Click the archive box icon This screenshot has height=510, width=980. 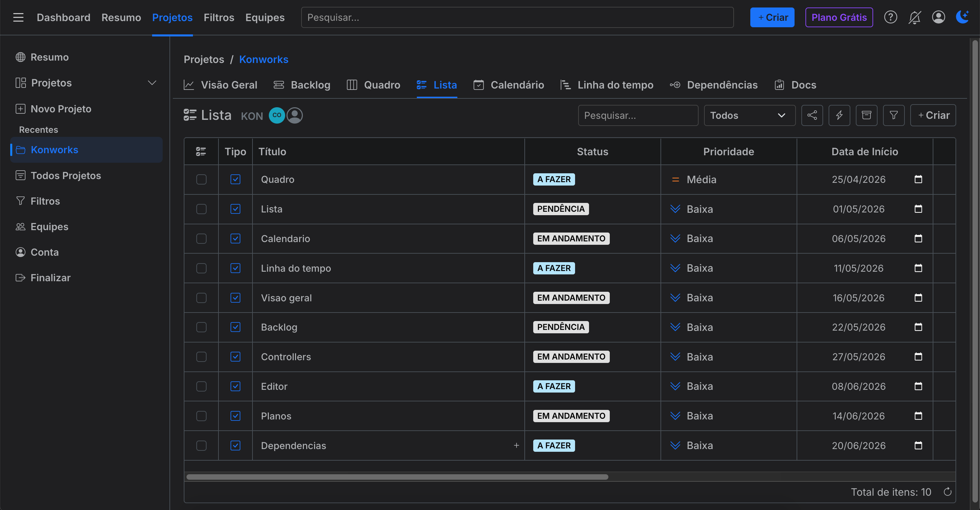(866, 115)
